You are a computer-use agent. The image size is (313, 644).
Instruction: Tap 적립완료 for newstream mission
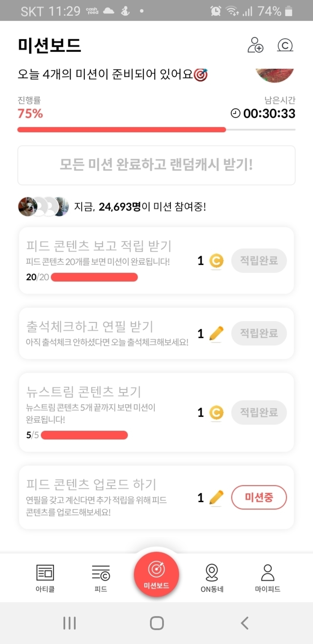[259, 412]
